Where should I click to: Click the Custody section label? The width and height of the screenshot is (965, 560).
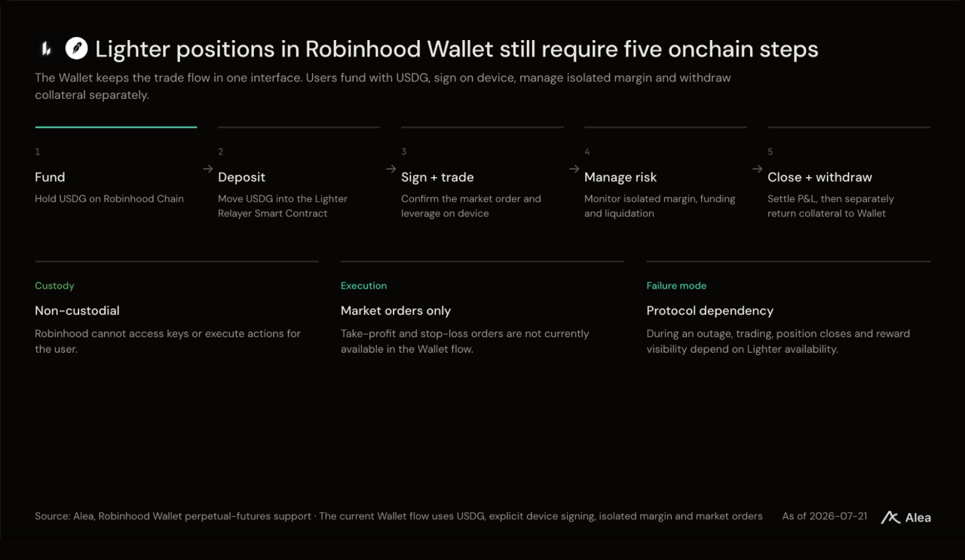54,286
